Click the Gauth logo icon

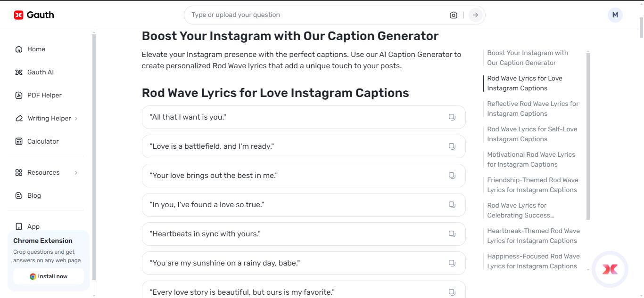18,15
